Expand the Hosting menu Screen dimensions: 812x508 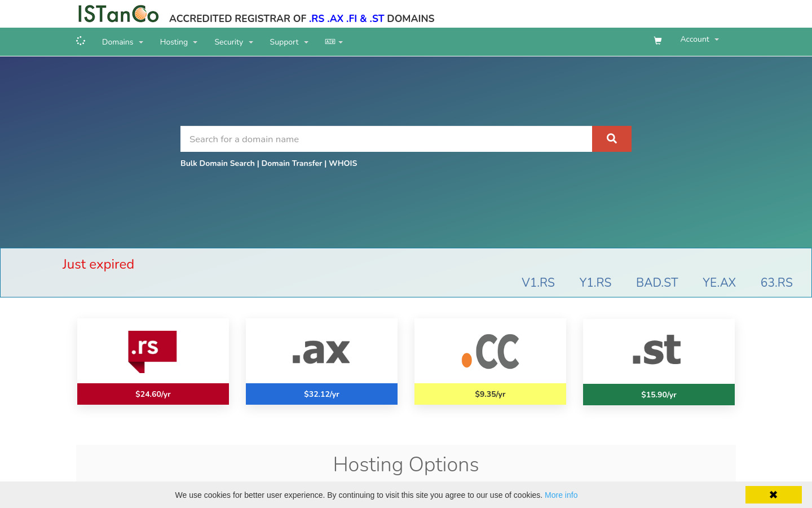[x=179, y=42]
